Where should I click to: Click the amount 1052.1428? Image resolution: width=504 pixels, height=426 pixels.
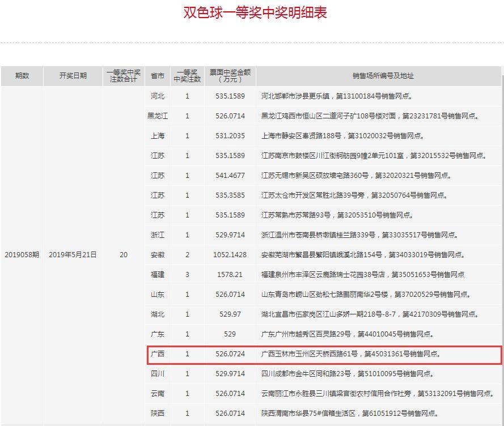click(x=230, y=255)
